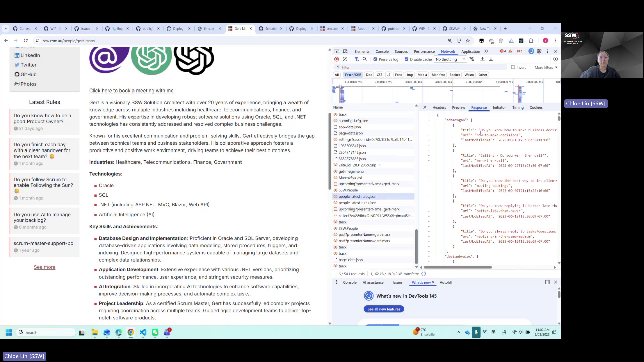644x362 pixels.
Task: Open AI assistance blue icon in DevTools toolbar
Action: pos(531,51)
